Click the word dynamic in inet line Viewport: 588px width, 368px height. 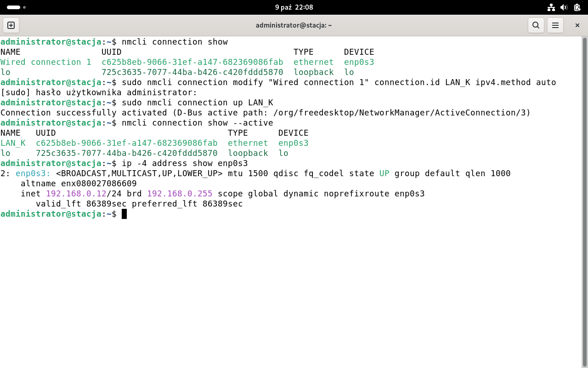301,194
